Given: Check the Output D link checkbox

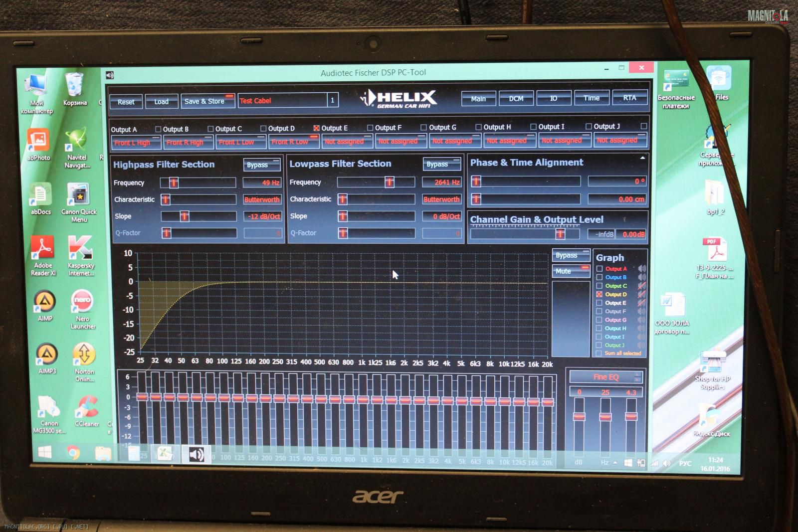Looking at the screenshot, I should pos(263,128).
